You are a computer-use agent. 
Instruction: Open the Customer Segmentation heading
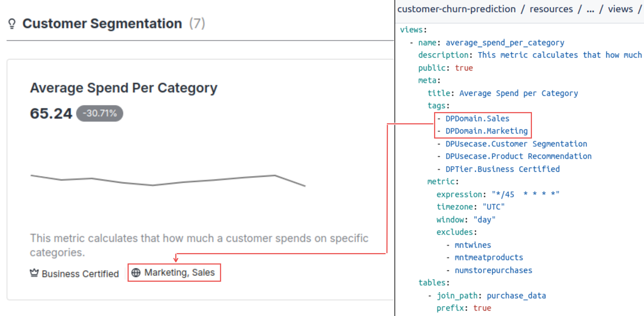[x=102, y=24]
